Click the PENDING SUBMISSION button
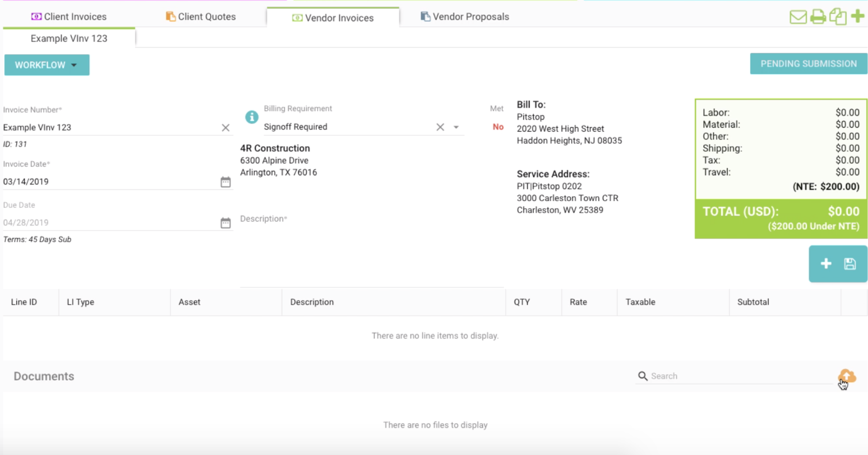This screenshot has height=455, width=868. [809, 64]
